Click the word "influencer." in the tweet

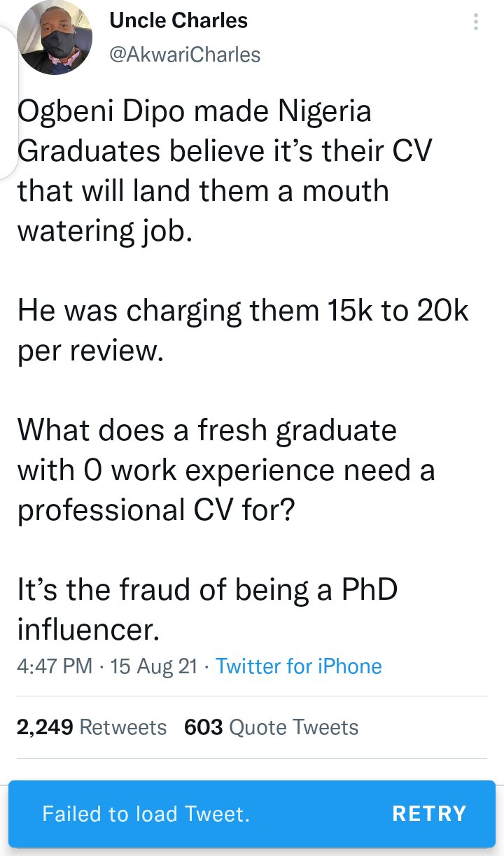click(x=89, y=630)
